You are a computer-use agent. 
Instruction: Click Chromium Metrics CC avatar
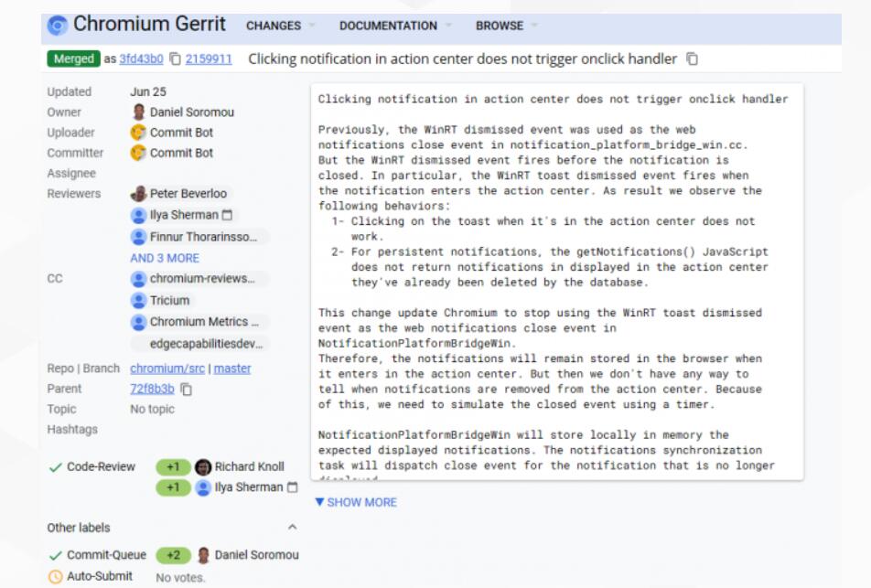click(x=138, y=322)
